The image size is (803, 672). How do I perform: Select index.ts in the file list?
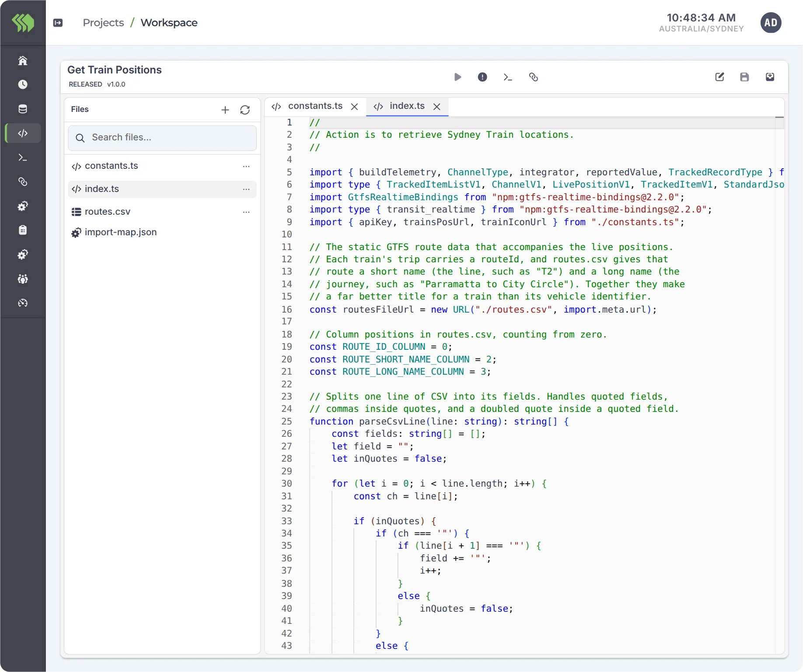162,189
